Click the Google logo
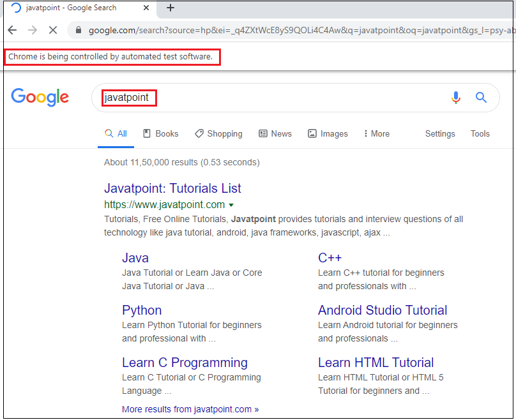 coord(40,97)
